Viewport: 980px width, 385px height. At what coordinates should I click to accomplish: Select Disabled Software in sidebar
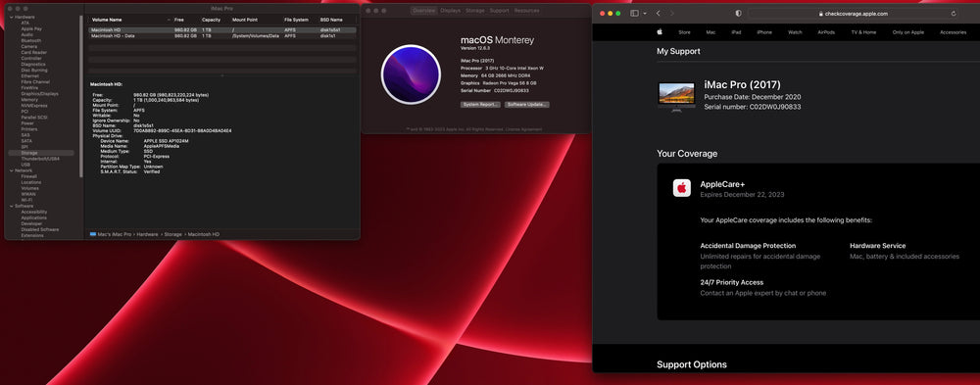(x=40, y=229)
